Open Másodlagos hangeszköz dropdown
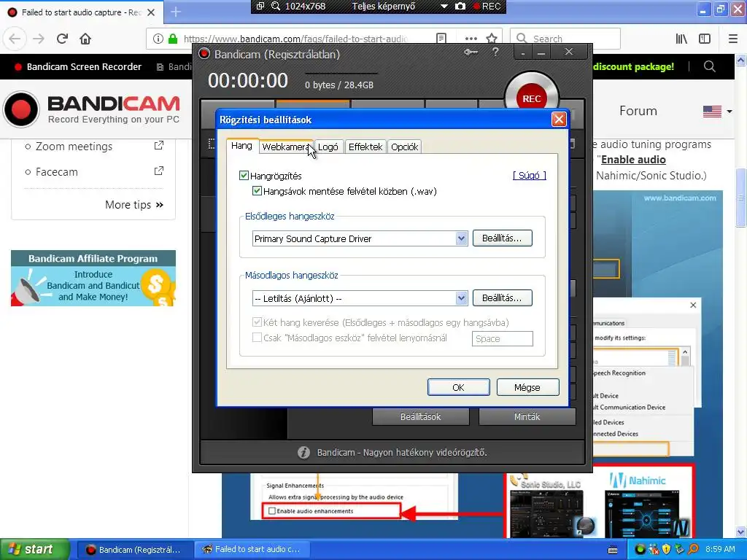 click(461, 298)
